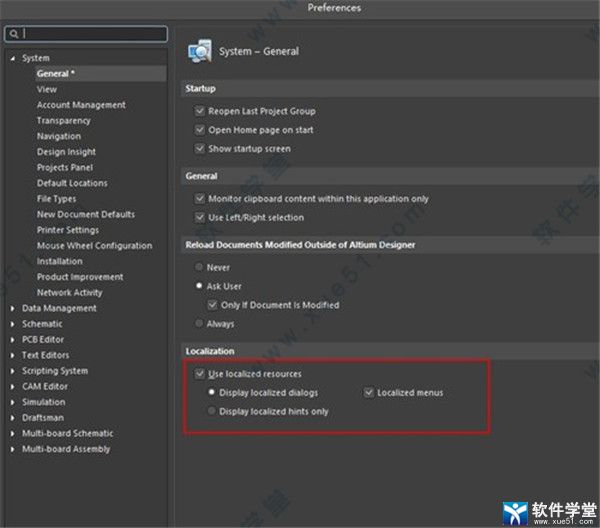Expand the Data Management node
The height and width of the screenshot is (528, 600).
point(13,308)
